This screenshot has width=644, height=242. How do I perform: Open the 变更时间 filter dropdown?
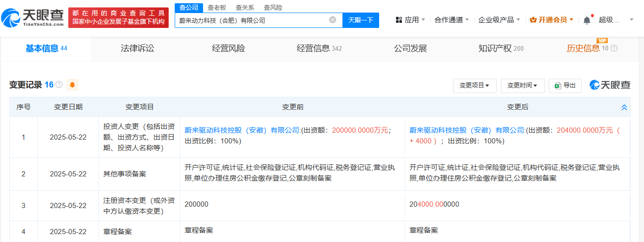coord(522,86)
